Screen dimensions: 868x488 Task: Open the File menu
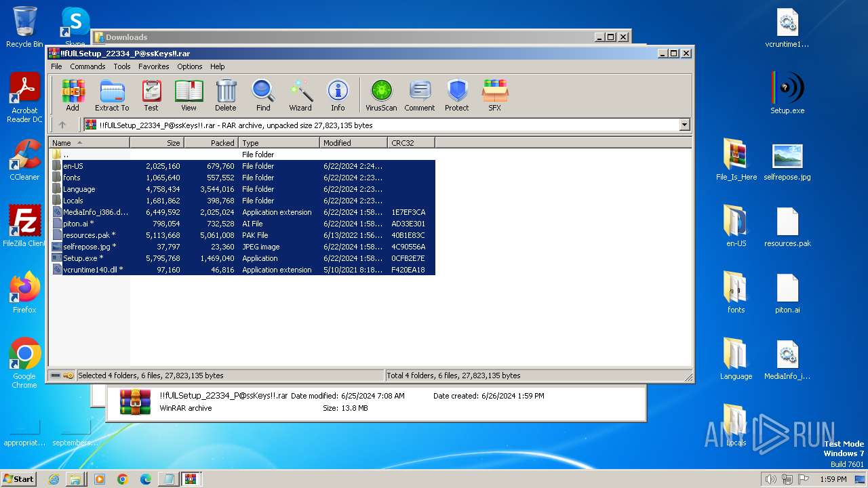(56, 66)
